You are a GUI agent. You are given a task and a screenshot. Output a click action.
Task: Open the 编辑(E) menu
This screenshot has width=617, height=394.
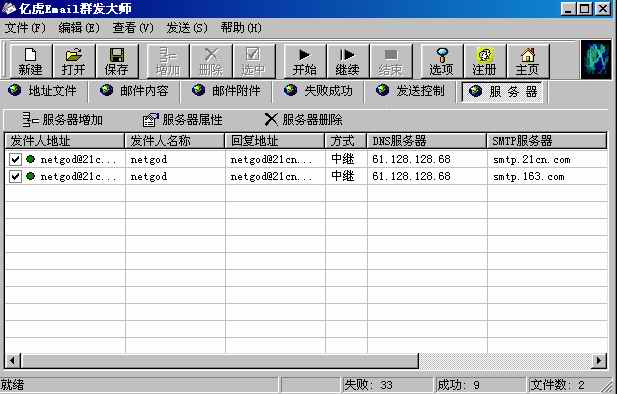79,28
